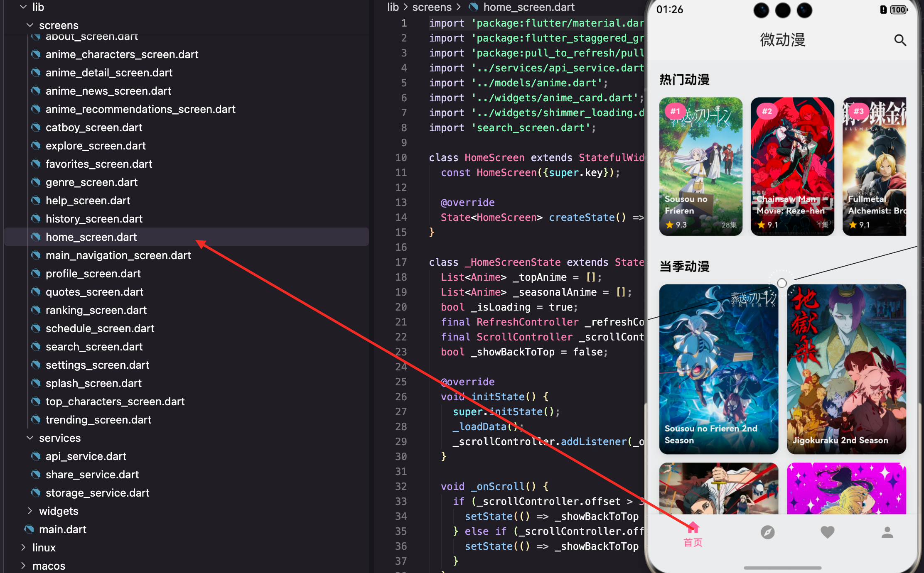
Task: Click the 当季动漫 section heading
Action: click(x=684, y=266)
